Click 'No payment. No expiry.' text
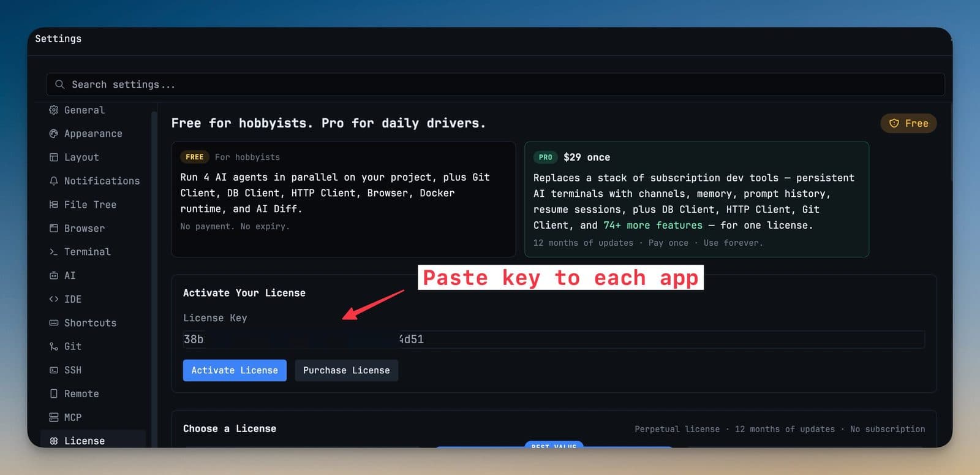Screen dimensions: 980x475 click(235, 226)
